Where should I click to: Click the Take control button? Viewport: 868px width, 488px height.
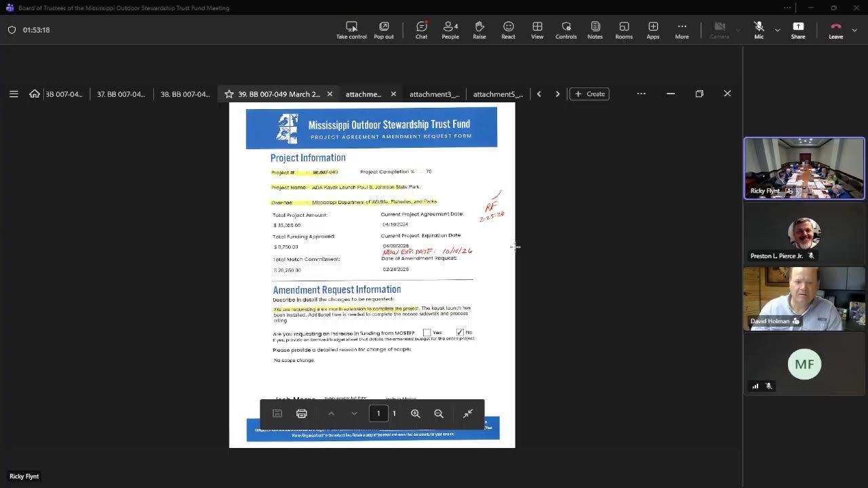click(351, 30)
